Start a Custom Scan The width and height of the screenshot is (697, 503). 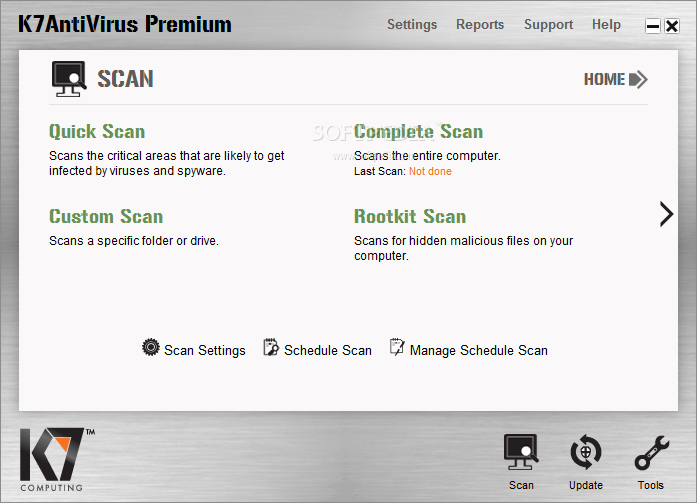point(106,216)
